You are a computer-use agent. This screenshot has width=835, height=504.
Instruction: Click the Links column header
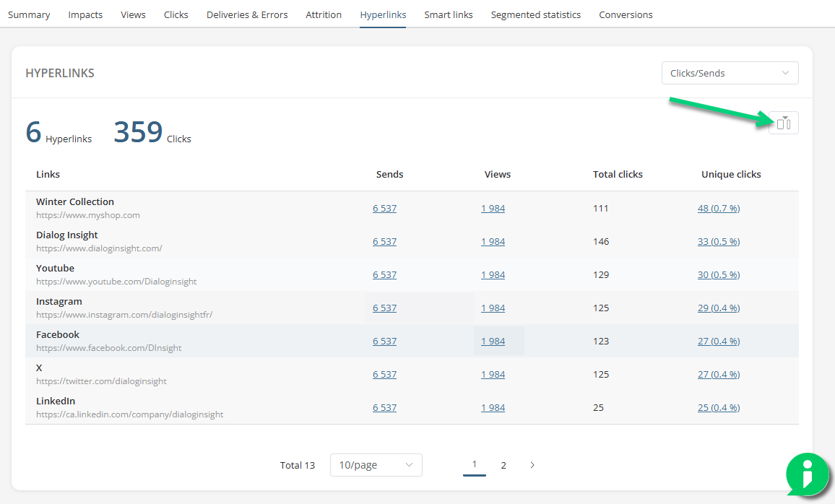pos(48,175)
